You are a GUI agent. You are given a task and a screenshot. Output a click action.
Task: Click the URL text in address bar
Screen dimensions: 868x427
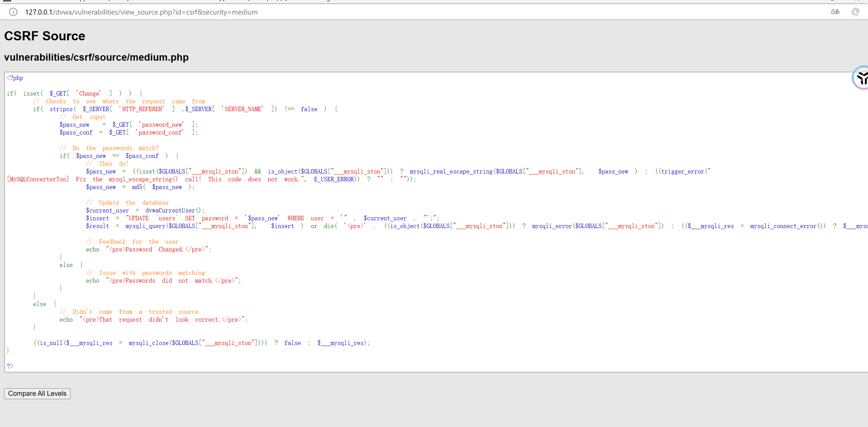141,12
